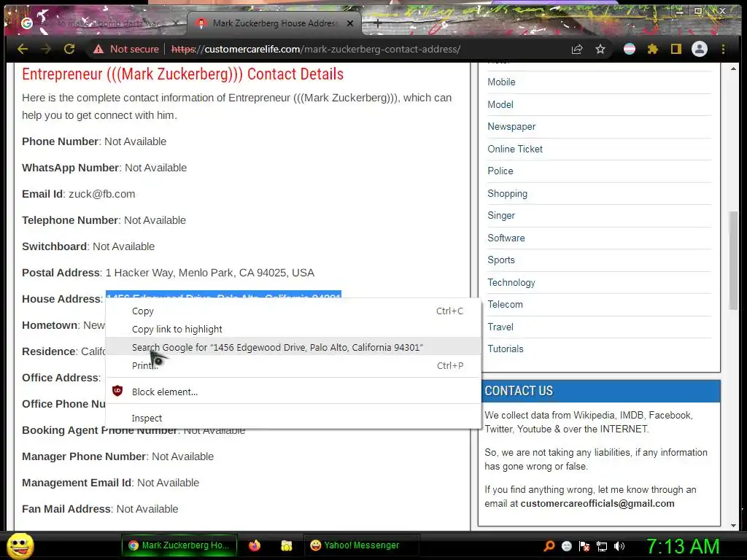747x560 pixels.
Task: Click the scrollbar up arrow
Action: click(x=733, y=69)
